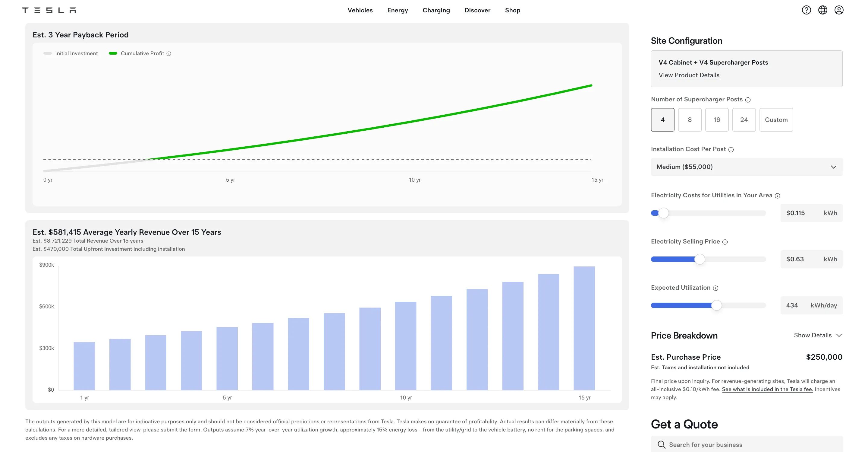
Task: Open 'See what is included in the Tesla fee' link
Action: click(x=767, y=389)
